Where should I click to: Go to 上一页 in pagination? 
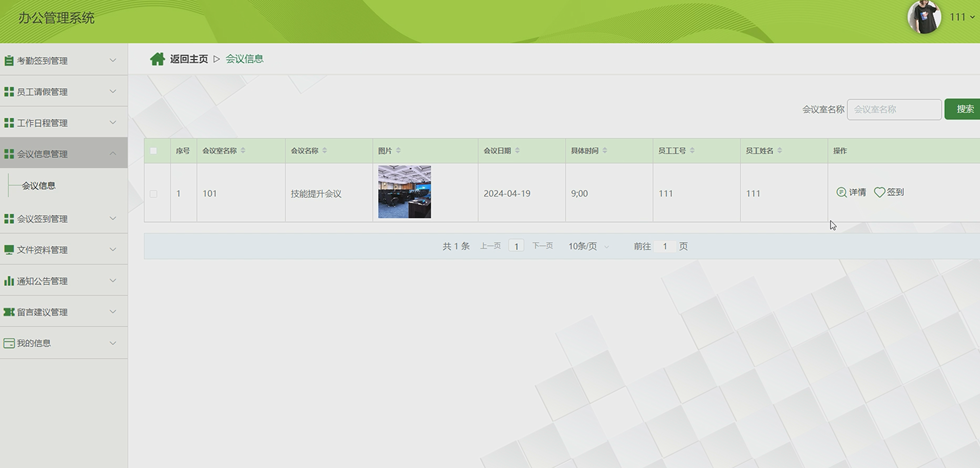491,246
